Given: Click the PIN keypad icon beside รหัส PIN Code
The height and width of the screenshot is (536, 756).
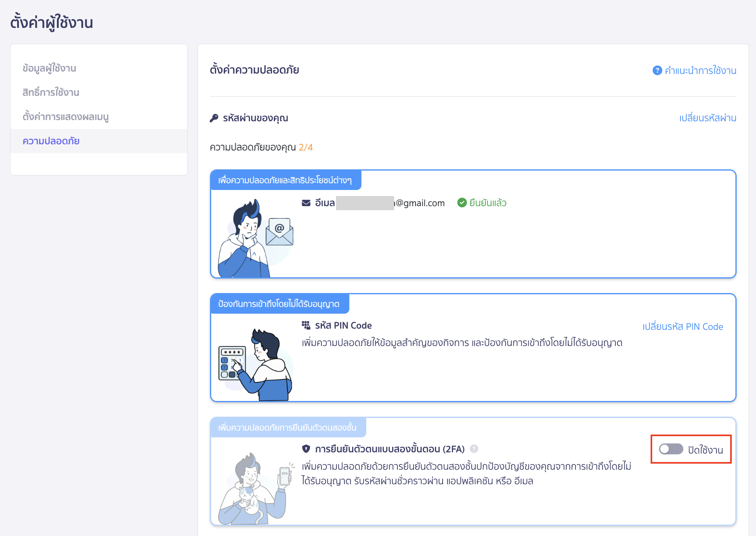Looking at the screenshot, I should point(306,324).
